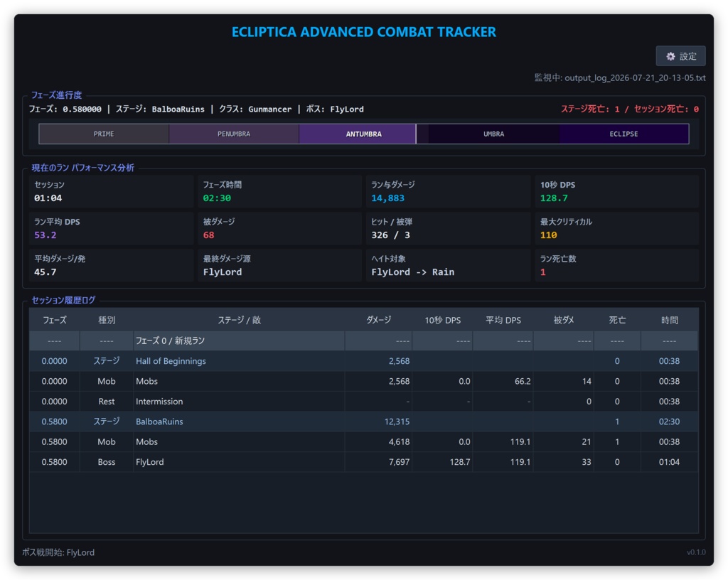Click the 01:04 time in FlyLord row

[669, 462]
